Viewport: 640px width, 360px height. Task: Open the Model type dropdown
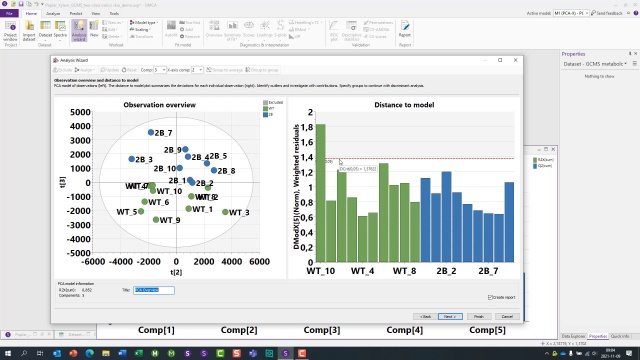tap(144, 22)
